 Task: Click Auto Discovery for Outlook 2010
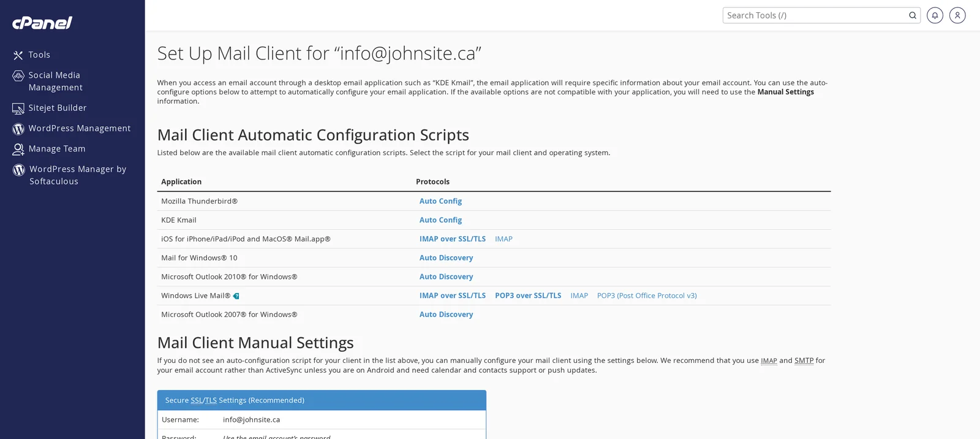click(x=446, y=277)
